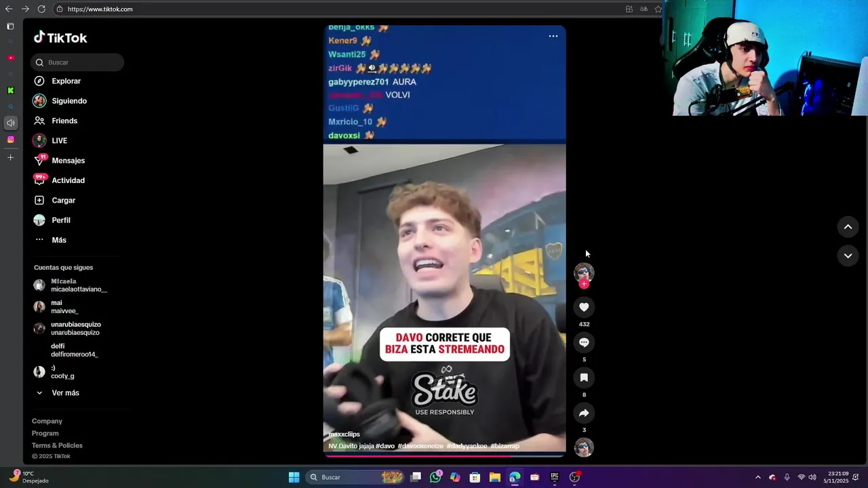Screen dimensions: 868x488
Task: Open the Perfil avatar icon
Action: (39, 220)
